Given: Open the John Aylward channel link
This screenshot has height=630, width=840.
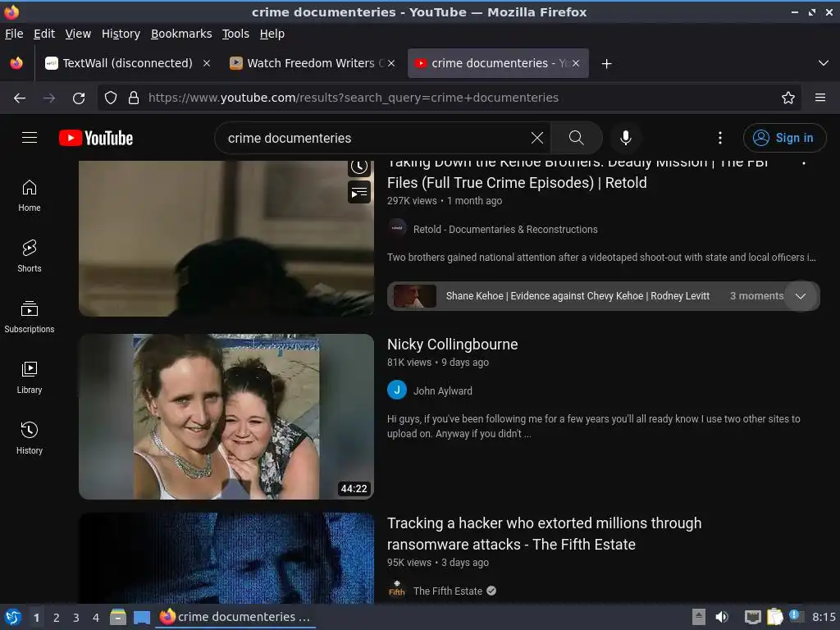Looking at the screenshot, I should tap(442, 390).
